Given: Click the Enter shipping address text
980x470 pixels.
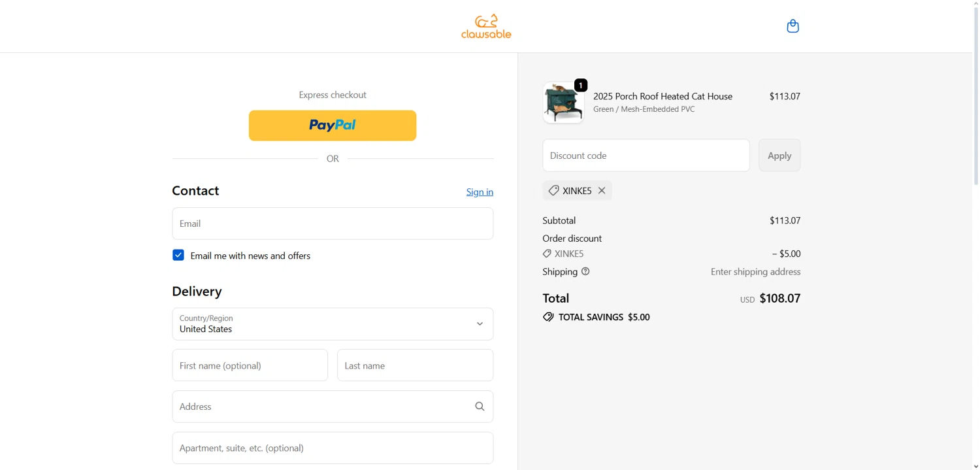Looking at the screenshot, I should pos(755,272).
